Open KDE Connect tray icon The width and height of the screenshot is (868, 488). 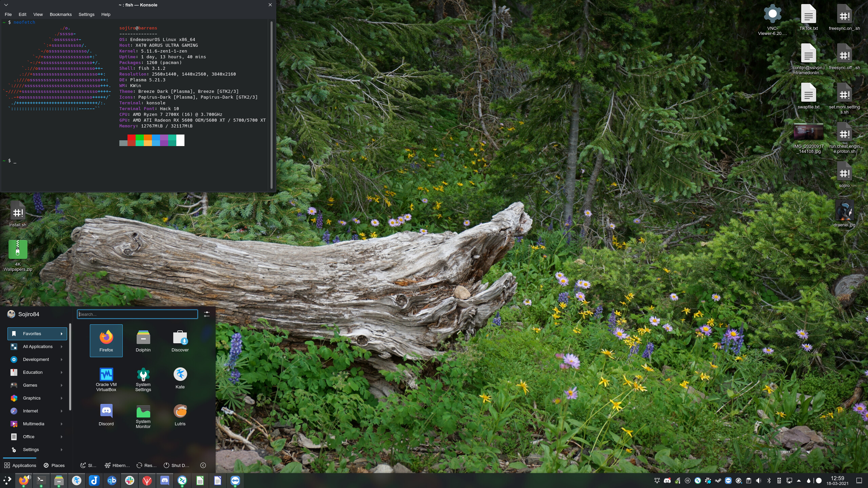(x=779, y=480)
